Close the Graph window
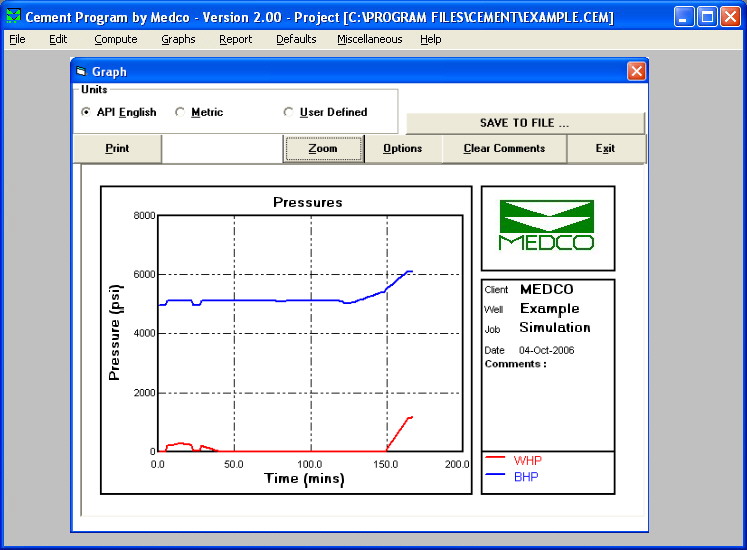This screenshot has width=747, height=550. coord(636,72)
